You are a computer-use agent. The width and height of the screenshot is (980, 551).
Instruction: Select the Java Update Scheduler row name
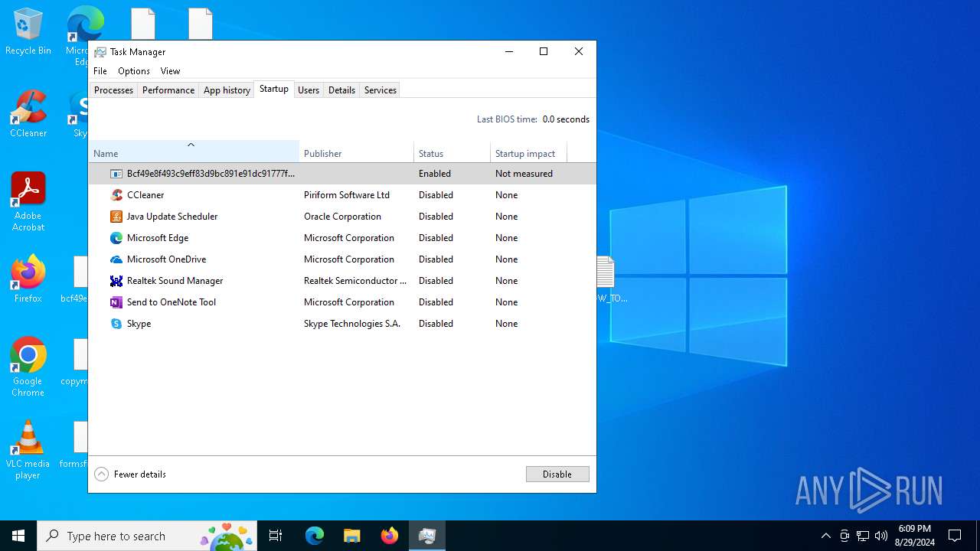point(172,217)
